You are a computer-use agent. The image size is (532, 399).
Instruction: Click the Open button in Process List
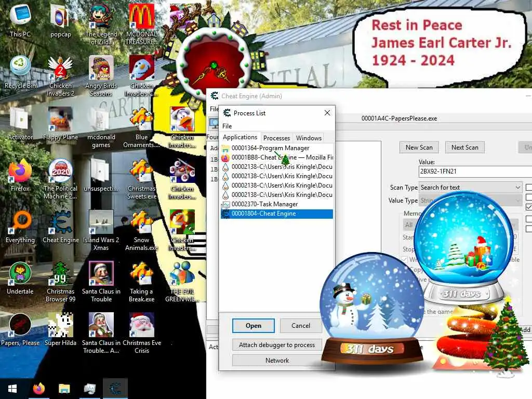(254, 326)
